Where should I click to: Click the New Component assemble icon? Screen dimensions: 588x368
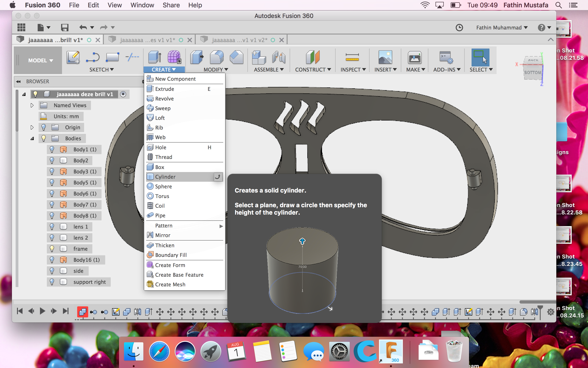(x=259, y=57)
